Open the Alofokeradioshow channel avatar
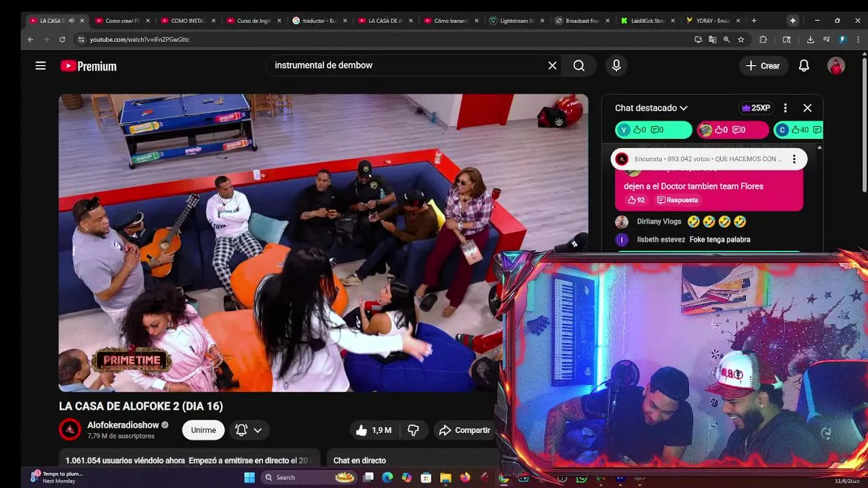 click(x=70, y=430)
